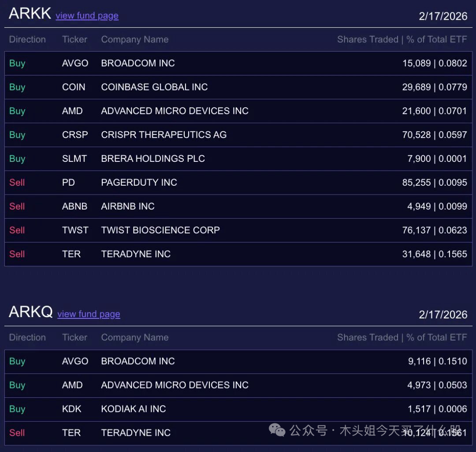Click ARKQ Shares Traded | % of Total ETF header
Image resolution: width=476 pixels, height=452 pixels.
(x=402, y=337)
